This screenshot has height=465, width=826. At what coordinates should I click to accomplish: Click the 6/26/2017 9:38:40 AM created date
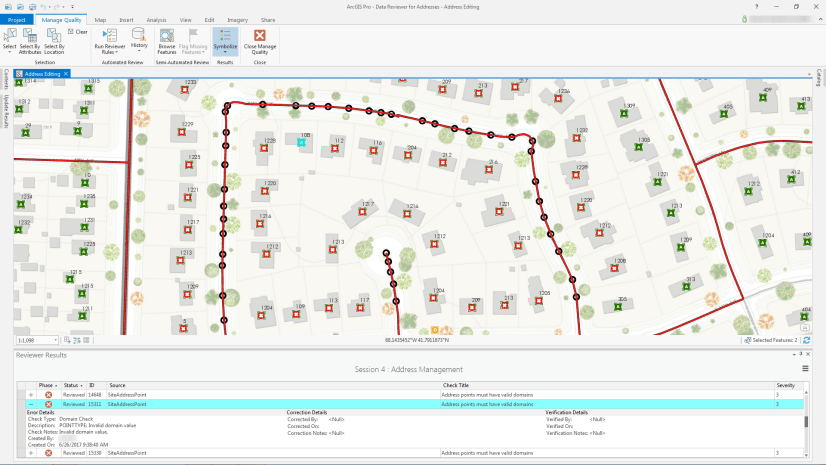click(84, 445)
